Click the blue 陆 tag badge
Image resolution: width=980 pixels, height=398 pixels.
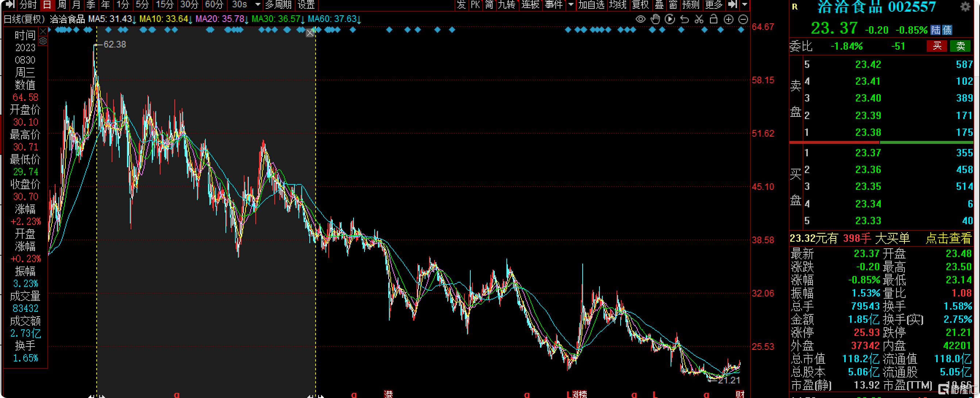[935, 30]
